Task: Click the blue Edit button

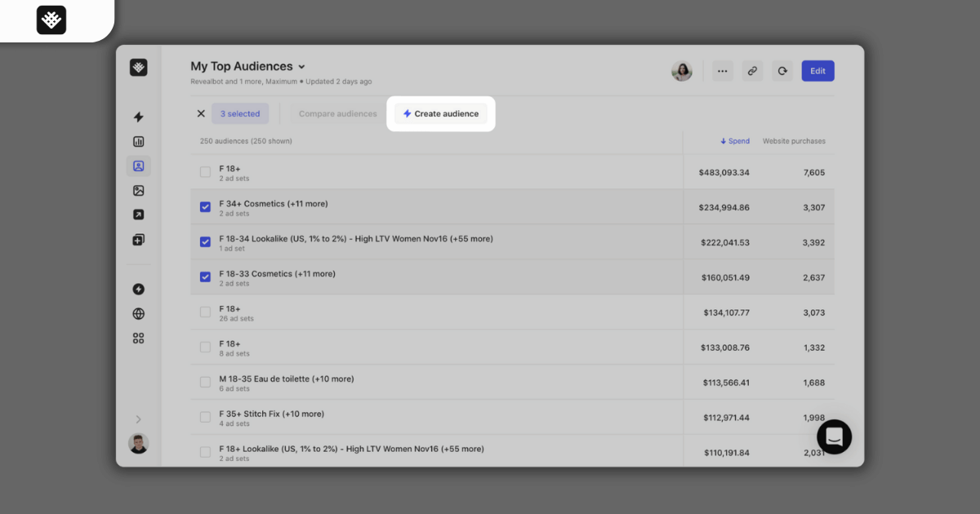Action: (817, 71)
